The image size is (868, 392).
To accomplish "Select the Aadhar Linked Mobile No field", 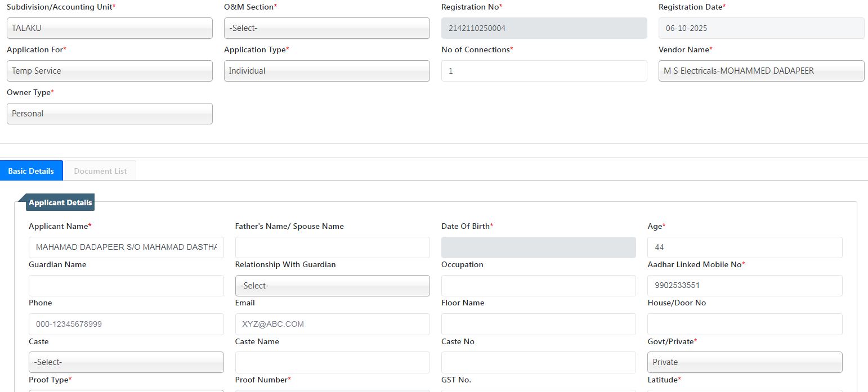I will [x=745, y=286].
